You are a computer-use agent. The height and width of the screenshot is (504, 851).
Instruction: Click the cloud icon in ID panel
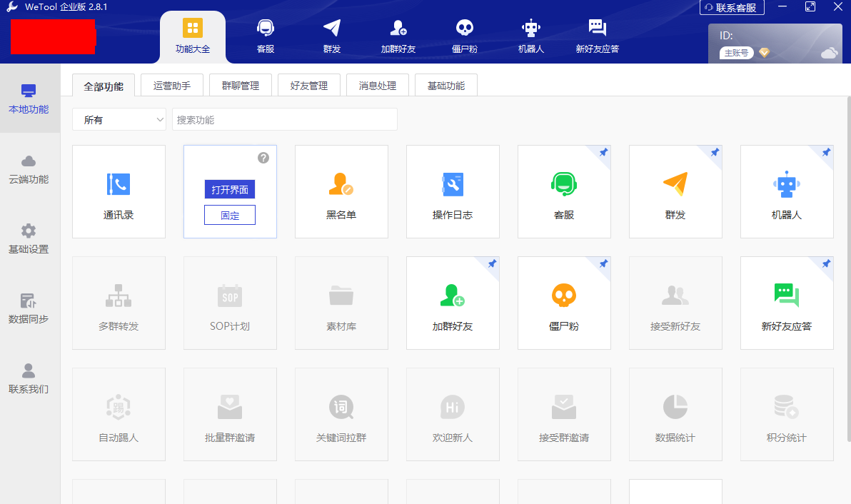(829, 53)
